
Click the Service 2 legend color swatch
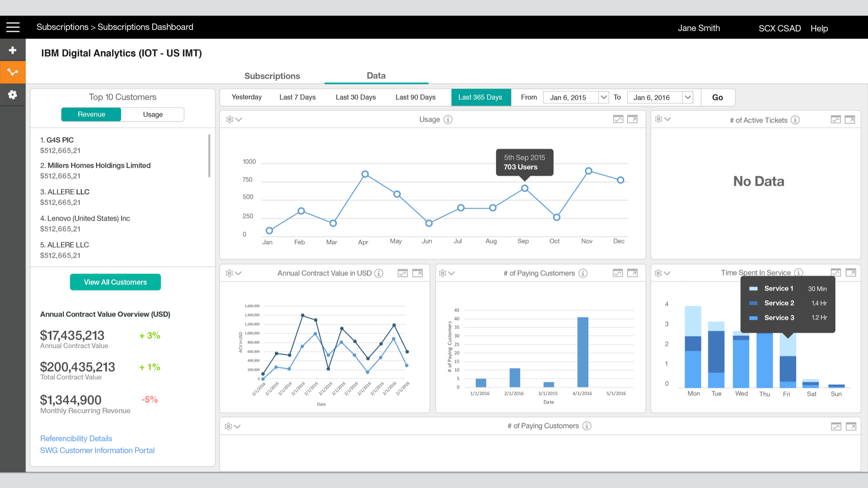click(753, 303)
